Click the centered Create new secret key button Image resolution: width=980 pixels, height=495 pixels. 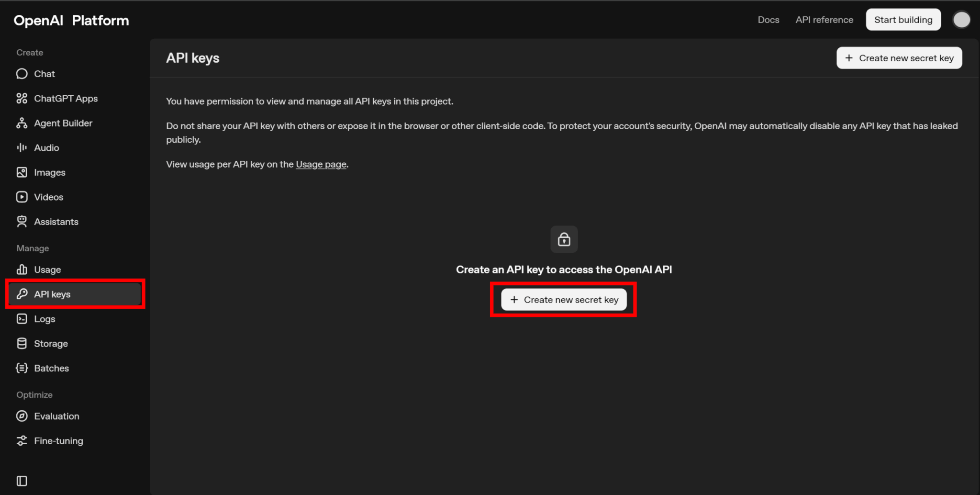click(564, 300)
